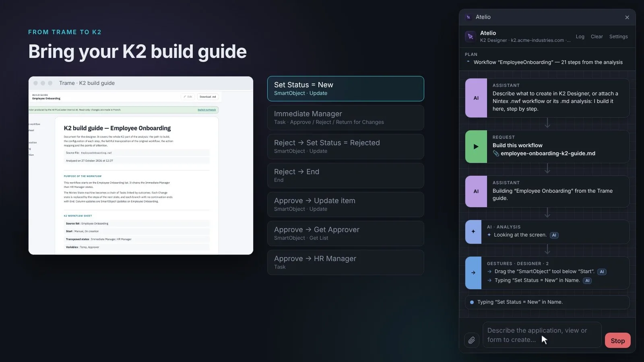Click the blue status dot in the typing status bar

(x=472, y=302)
